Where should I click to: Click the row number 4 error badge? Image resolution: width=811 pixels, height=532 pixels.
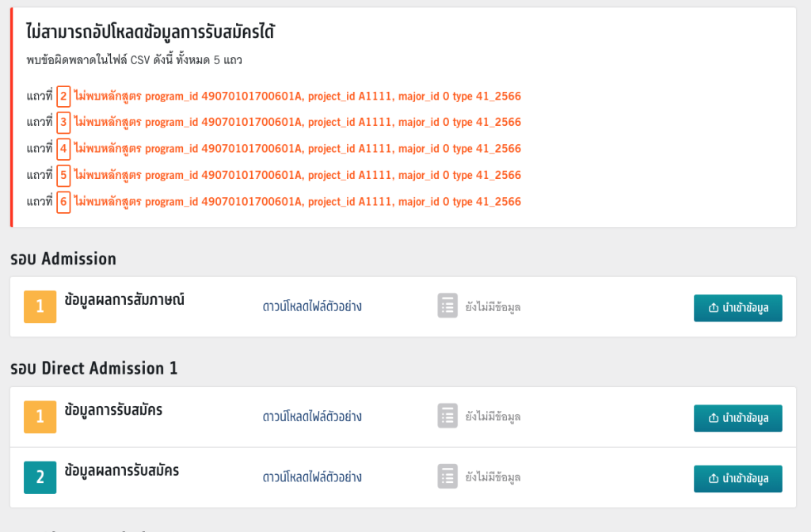63,149
